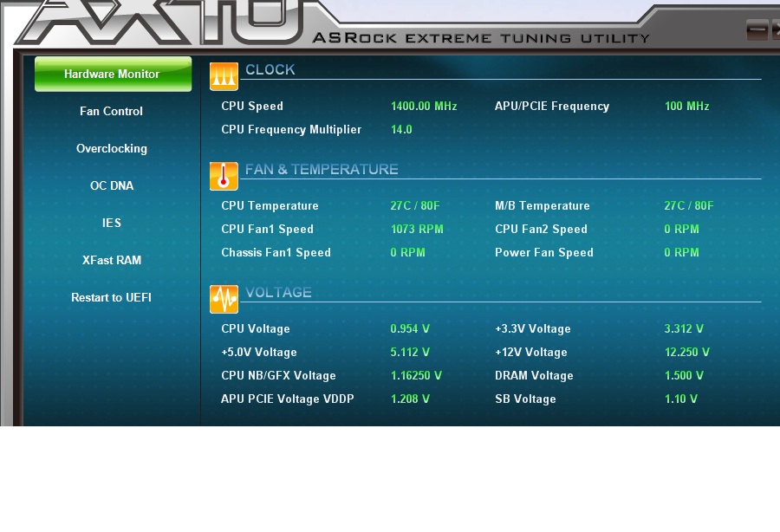Click the CLOCK section heading
780x532 pixels.
tap(270, 69)
